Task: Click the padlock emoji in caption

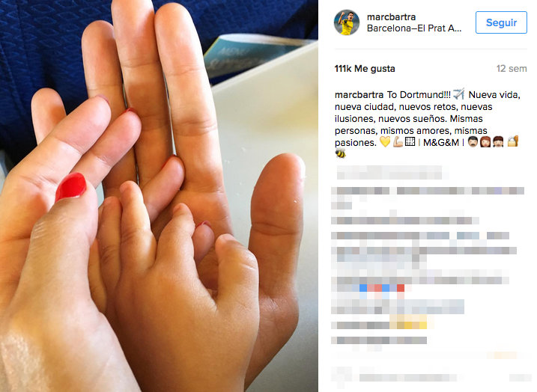Action: 513,141
